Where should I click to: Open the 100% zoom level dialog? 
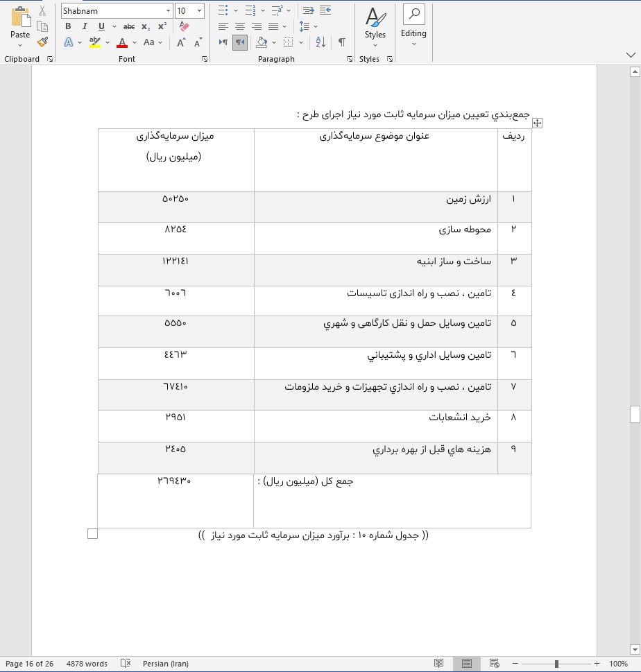(618, 664)
